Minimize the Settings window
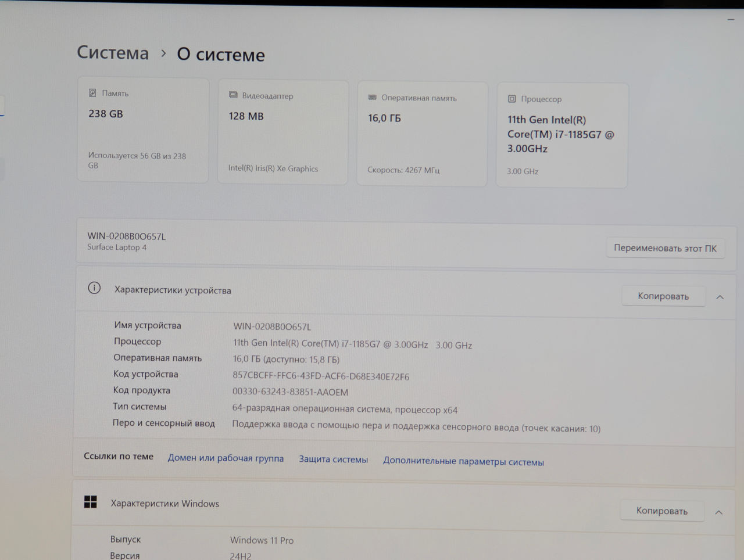The width and height of the screenshot is (744, 560). click(x=731, y=20)
